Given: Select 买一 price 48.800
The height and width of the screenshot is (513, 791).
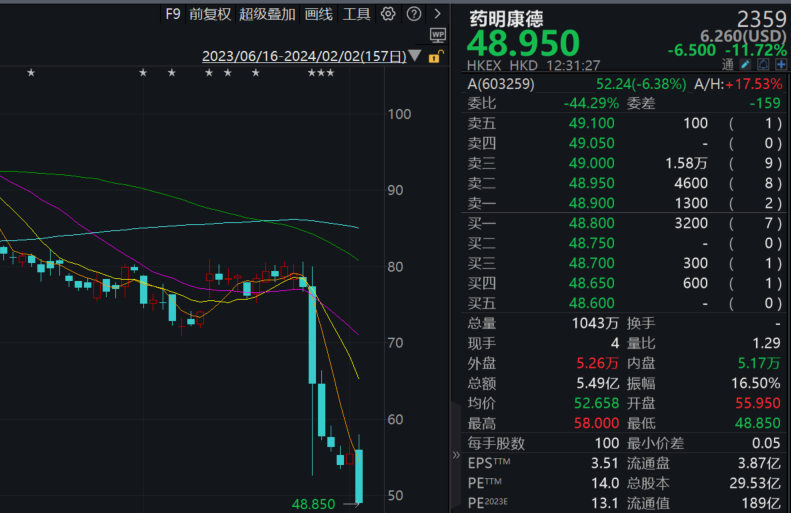Looking at the screenshot, I should click(591, 223).
